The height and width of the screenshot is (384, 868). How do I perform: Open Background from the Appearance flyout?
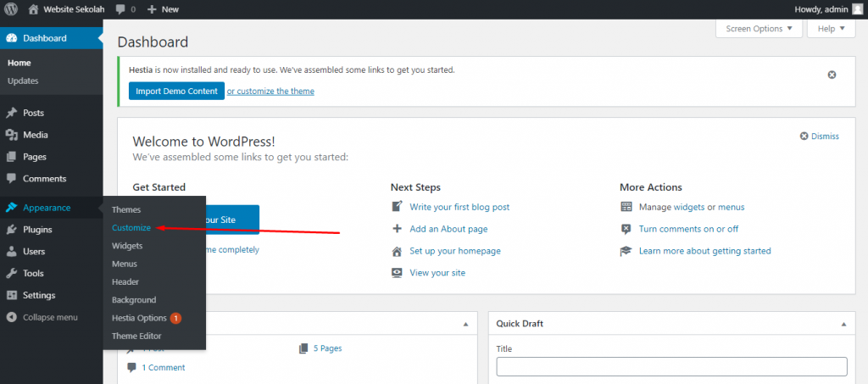click(134, 300)
